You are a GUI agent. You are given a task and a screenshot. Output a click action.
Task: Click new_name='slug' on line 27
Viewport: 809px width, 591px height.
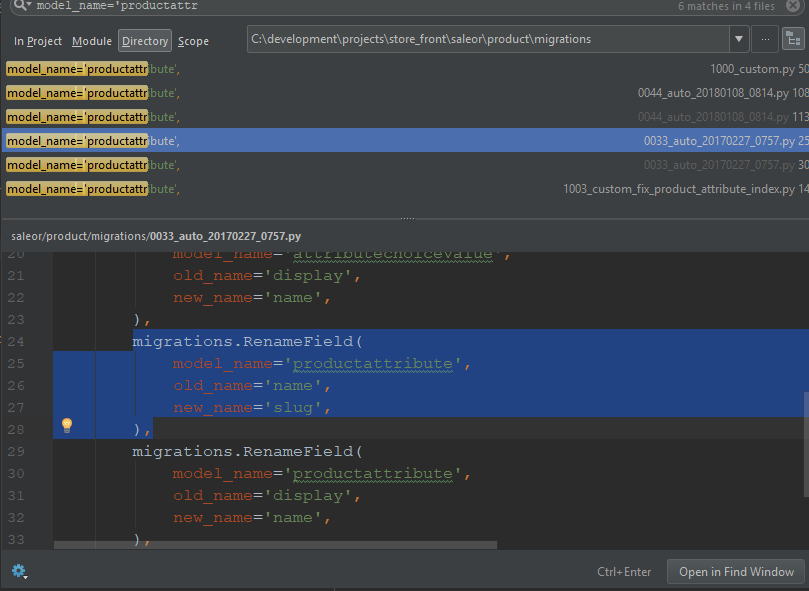coord(251,408)
